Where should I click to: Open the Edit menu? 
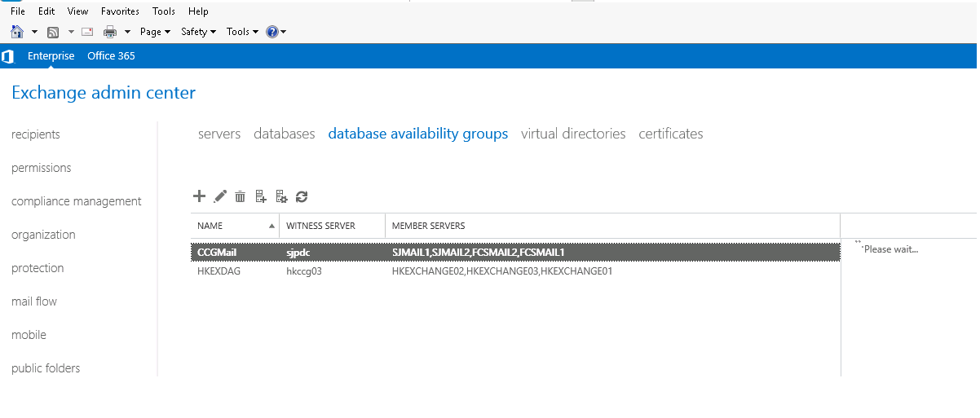46,11
